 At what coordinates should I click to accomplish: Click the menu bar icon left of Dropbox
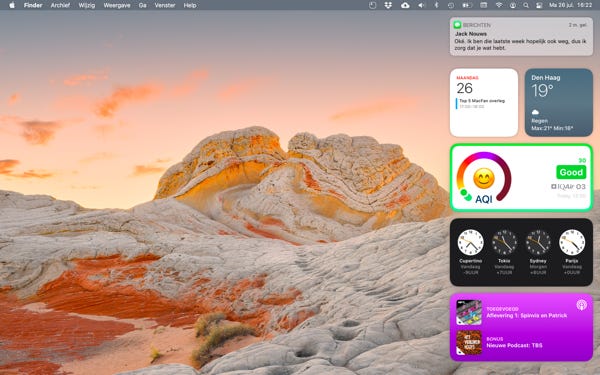pyautogui.click(x=373, y=5)
